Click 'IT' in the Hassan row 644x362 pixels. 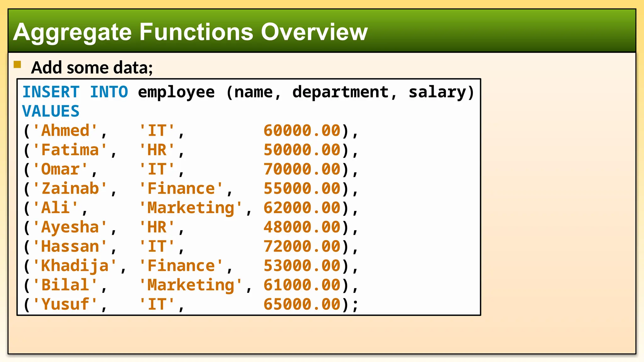coord(157,246)
